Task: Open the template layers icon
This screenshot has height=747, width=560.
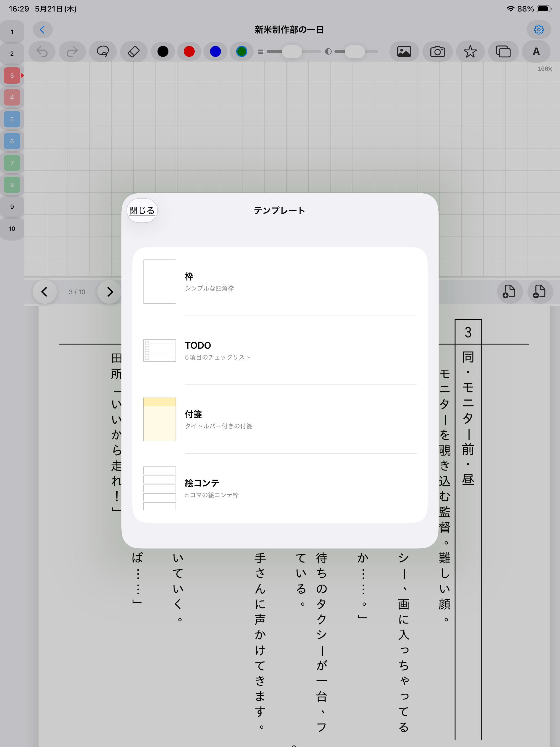Action: tap(503, 52)
